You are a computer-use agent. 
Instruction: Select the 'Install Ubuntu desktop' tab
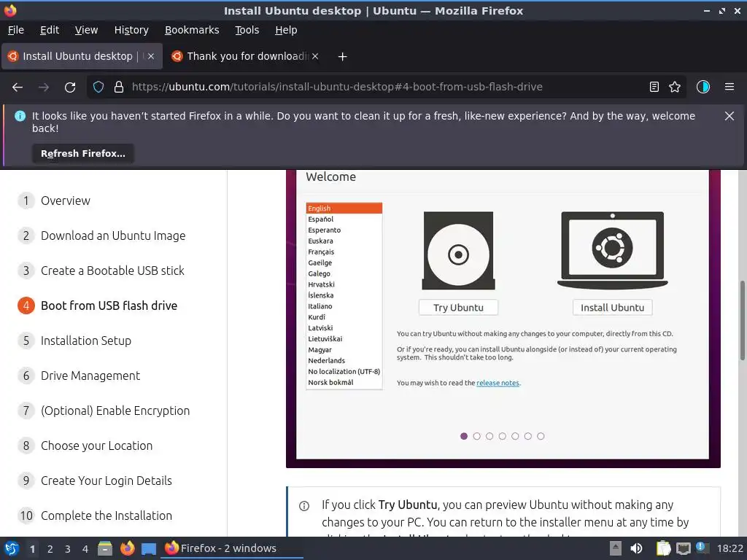click(x=82, y=56)
